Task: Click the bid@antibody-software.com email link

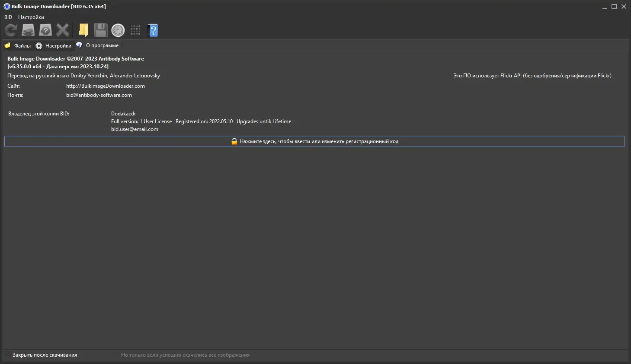Action: click(x=99, y=95)
